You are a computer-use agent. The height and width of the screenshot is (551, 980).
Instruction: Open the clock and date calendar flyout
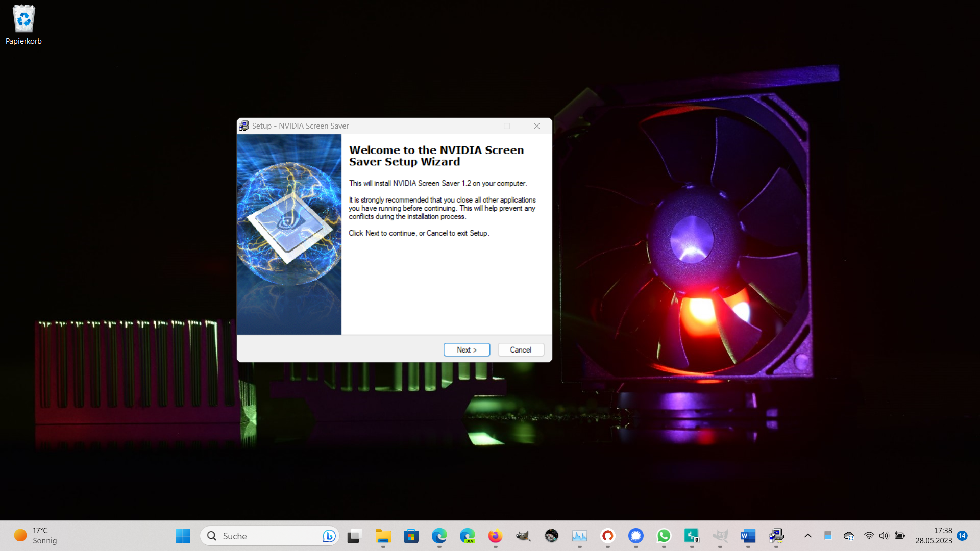pyautogui.click(x=933, y=536)
